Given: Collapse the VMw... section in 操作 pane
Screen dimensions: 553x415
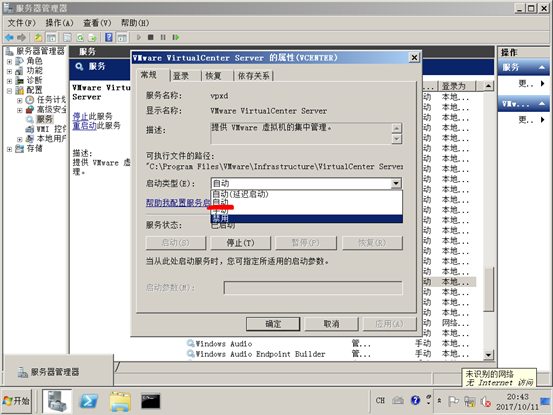Looking at the screenshot, I should click(542, 104).
